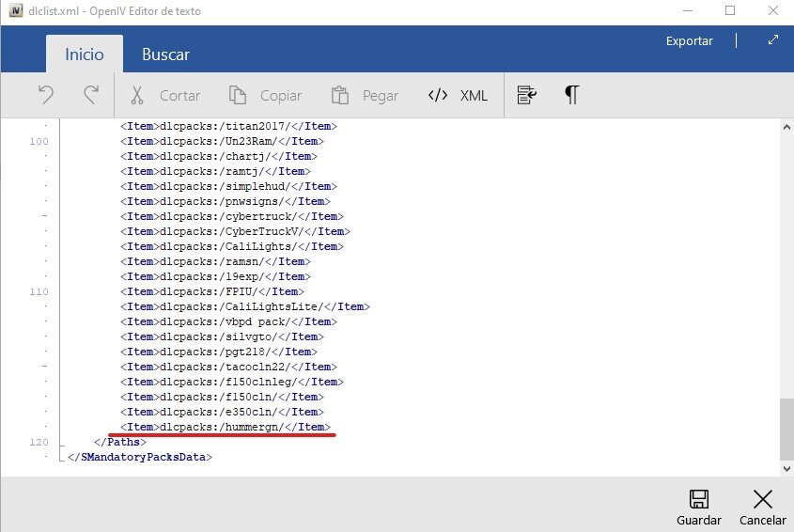This screenshot has height=532, width=794.
Task: Click the silvgto item line
Action: pyautogui.click(x=222, y=336)
